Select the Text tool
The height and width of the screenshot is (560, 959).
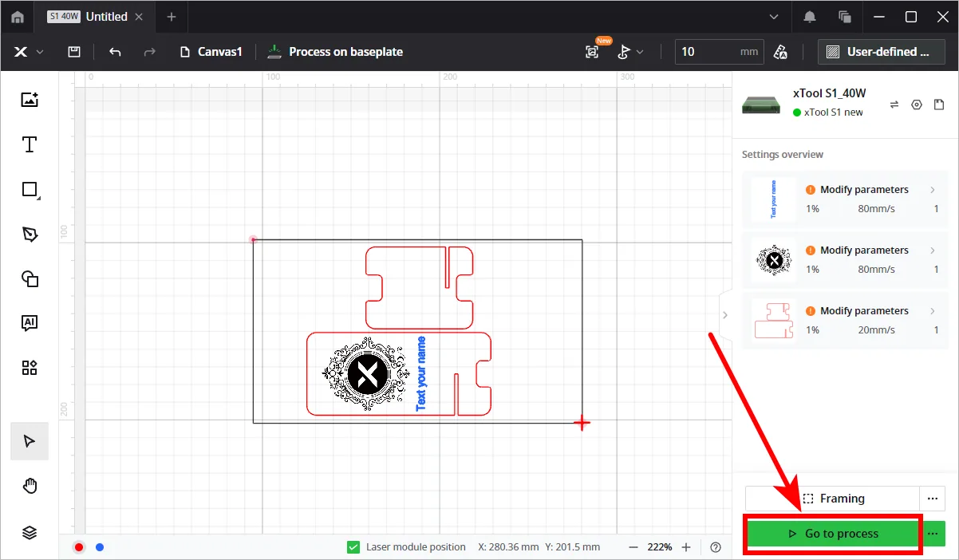30,144
